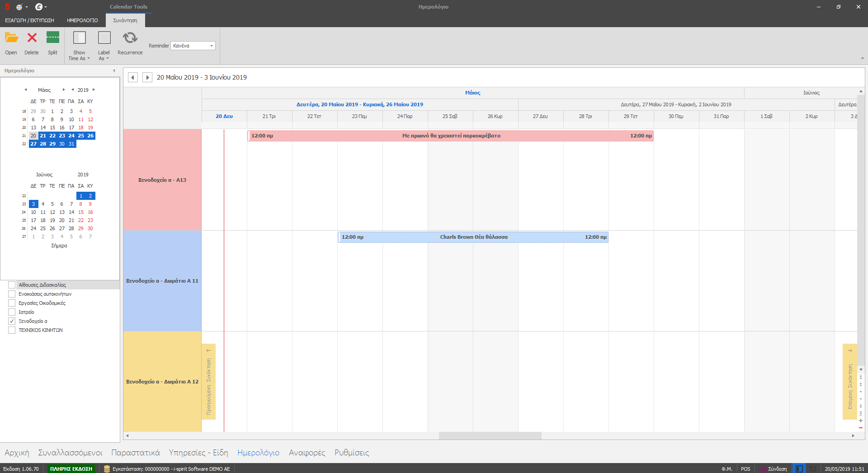Select the Charls Brown appointment bar
This screenshot has height=473, width=868.
click(473, 237)
